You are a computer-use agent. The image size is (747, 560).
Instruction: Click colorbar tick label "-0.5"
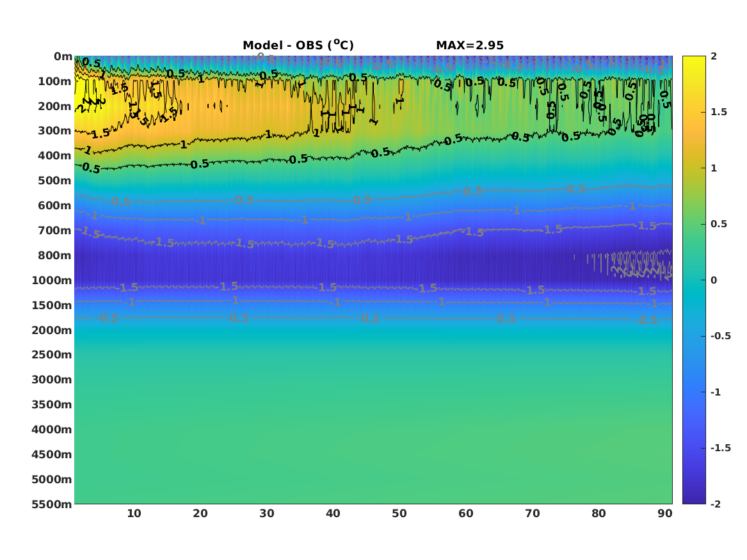pos(721,336)
